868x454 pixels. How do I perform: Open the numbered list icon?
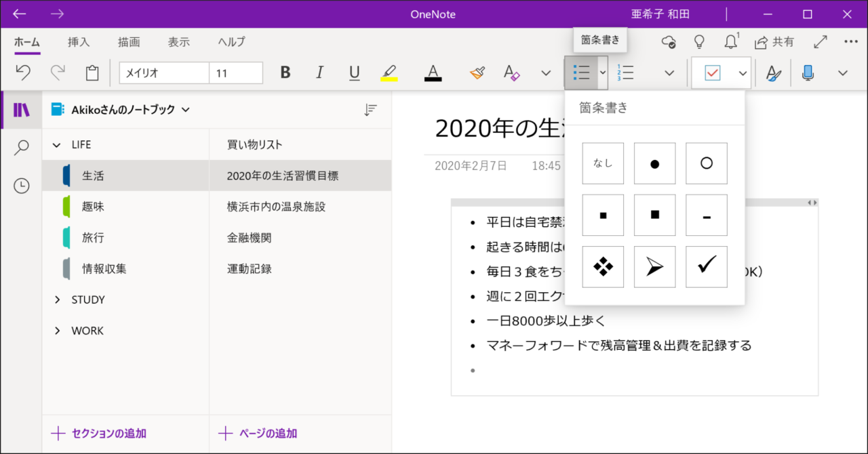click(625, 73)
